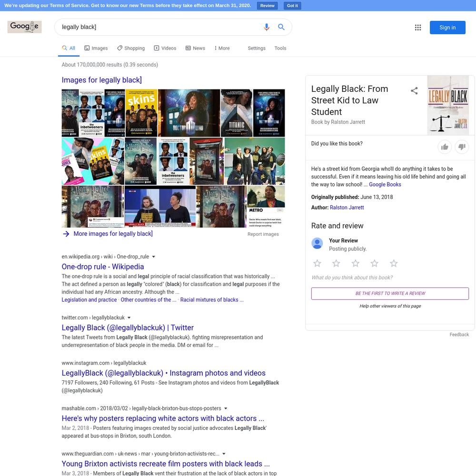Share the Legally Black book panel
Image resolution: width=476 pixels, height=476 pixels.
tap(414, 90)
